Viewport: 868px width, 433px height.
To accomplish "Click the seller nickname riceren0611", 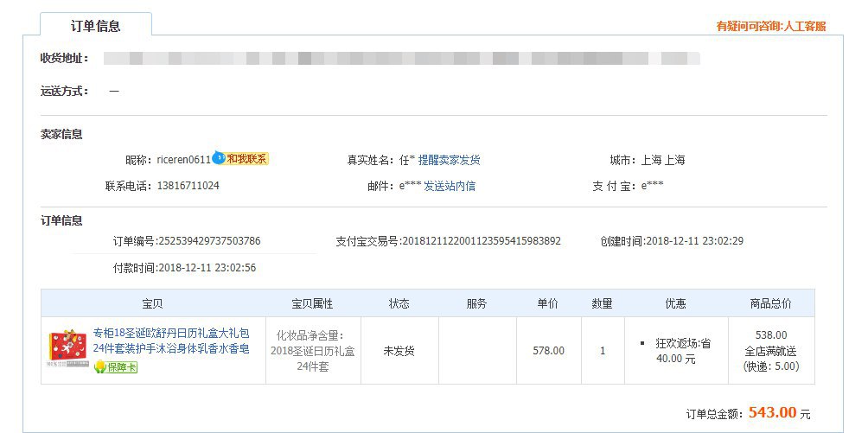I will [183, 160].
